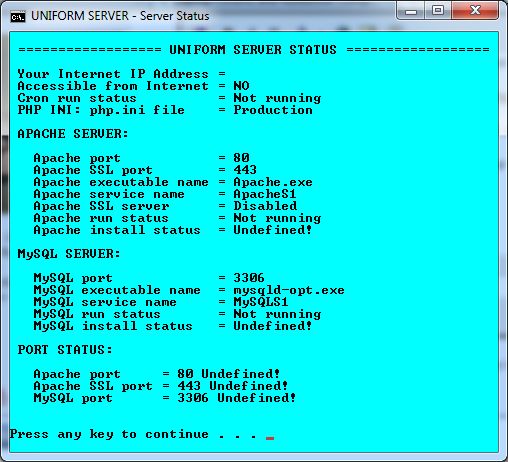Click the 'Your Internet IP Address' line
The height and width of the screenshot is (462, 508).
122,74
